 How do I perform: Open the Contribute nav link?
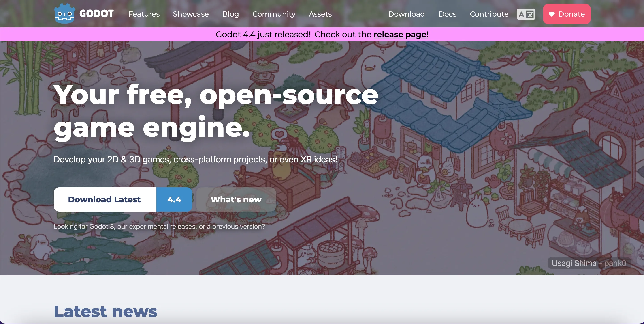tap(489, 14)
